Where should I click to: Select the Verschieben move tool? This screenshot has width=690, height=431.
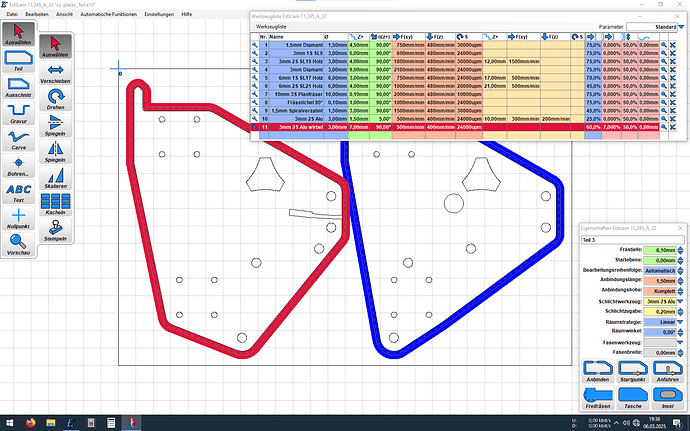coord(55,73)
